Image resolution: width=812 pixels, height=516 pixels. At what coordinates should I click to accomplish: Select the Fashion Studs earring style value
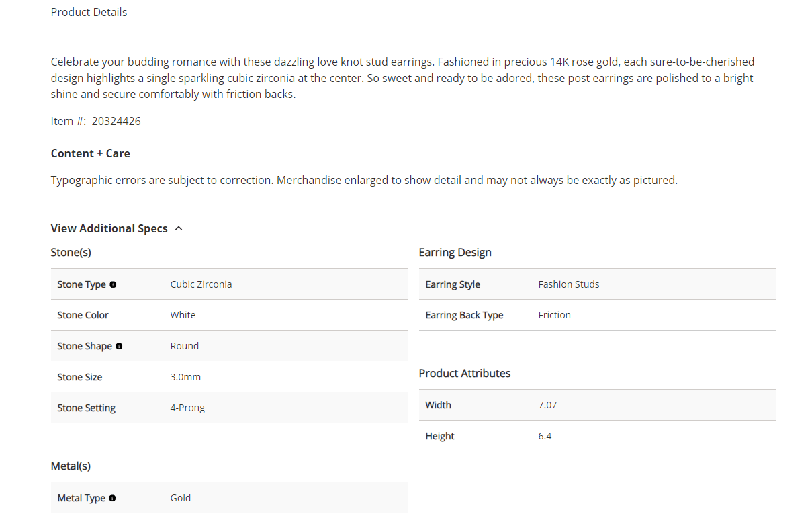coord(568,284)
